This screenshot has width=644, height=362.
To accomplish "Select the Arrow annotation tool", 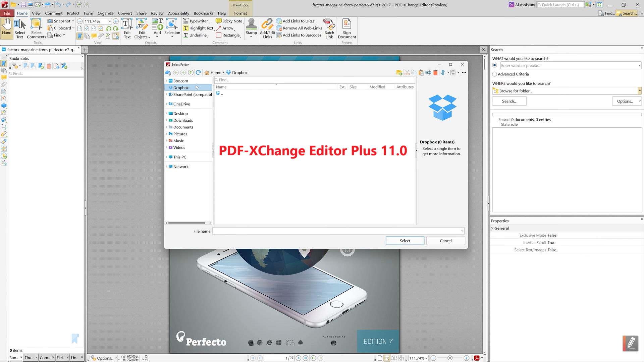I will (225, 28).
